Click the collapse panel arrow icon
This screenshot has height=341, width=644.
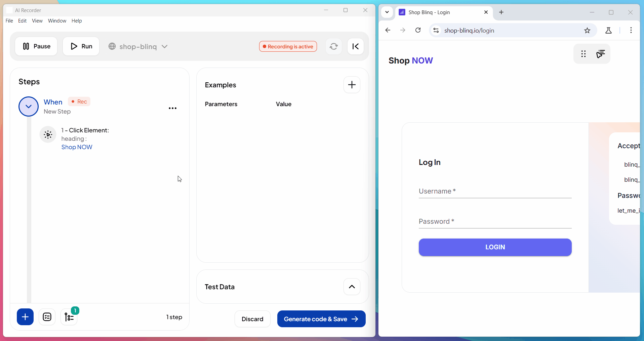coord(355,46)
